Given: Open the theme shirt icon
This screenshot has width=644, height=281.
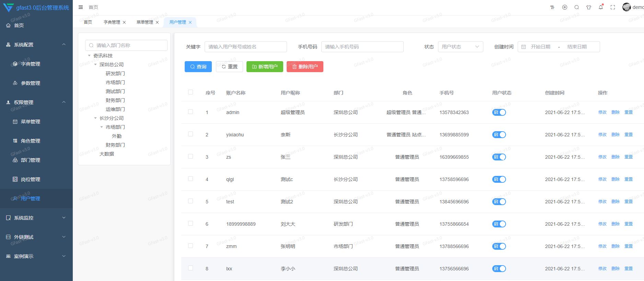Looking at the screenshot, I should pos(589,7).
